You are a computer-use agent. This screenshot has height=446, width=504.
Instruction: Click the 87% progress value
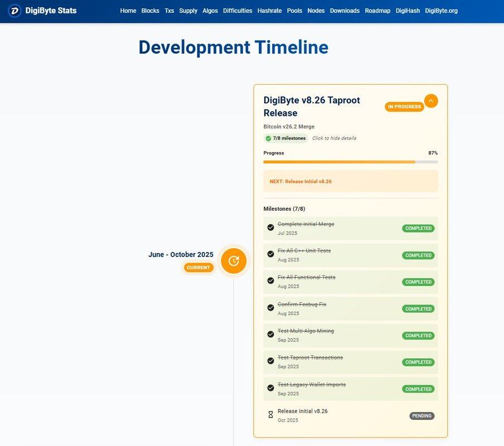pyautogui.click(x=433, y=153)
